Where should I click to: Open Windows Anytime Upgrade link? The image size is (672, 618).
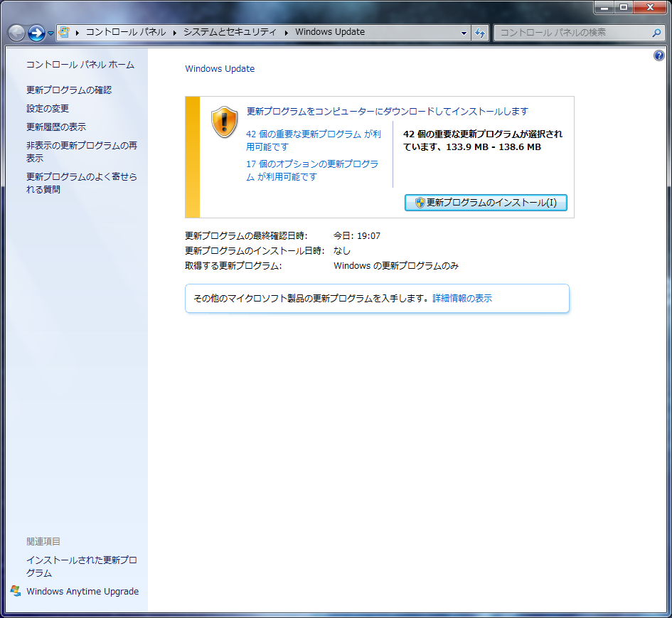(x=82, y=592)
